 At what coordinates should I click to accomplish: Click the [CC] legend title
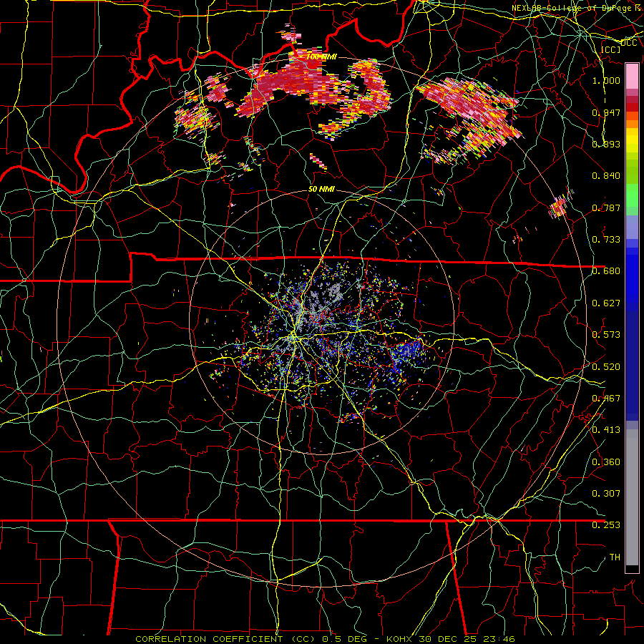(610, 49)
